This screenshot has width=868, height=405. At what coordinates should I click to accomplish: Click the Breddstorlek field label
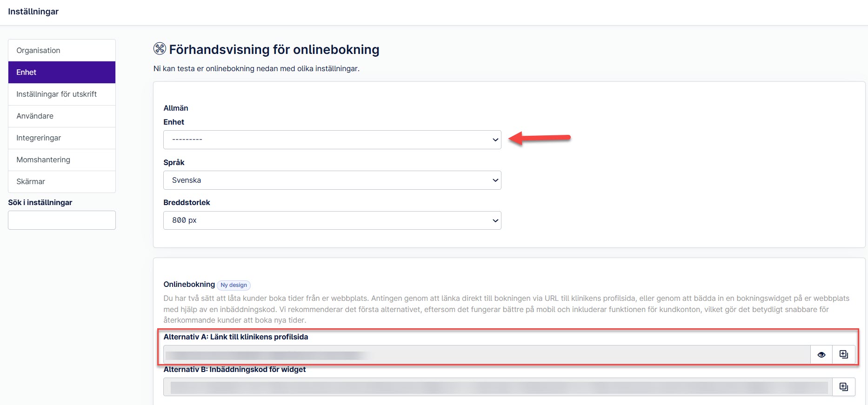click(x=187, y=202)
